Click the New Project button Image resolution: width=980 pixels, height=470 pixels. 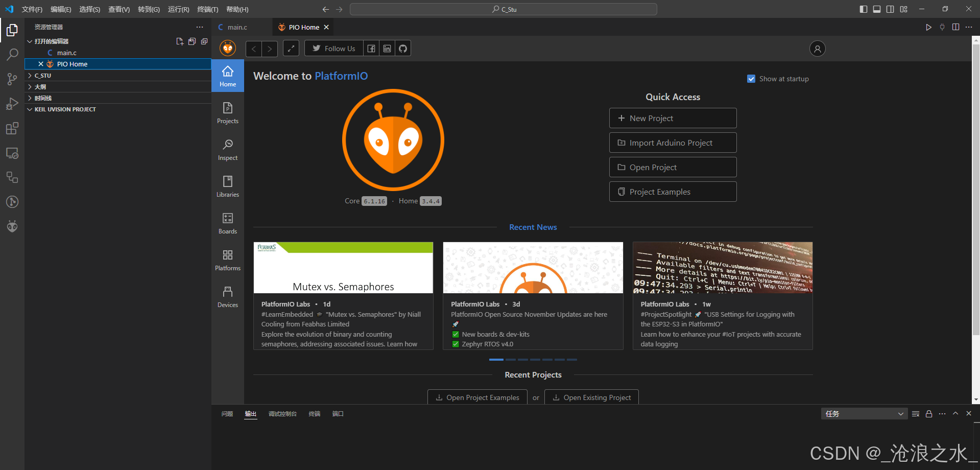(673, 118)
